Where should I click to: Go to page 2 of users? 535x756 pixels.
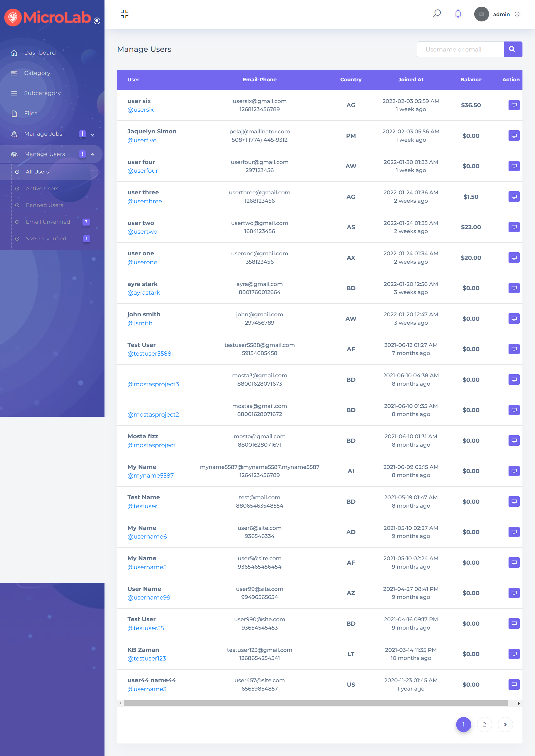[x=484, y=724]
